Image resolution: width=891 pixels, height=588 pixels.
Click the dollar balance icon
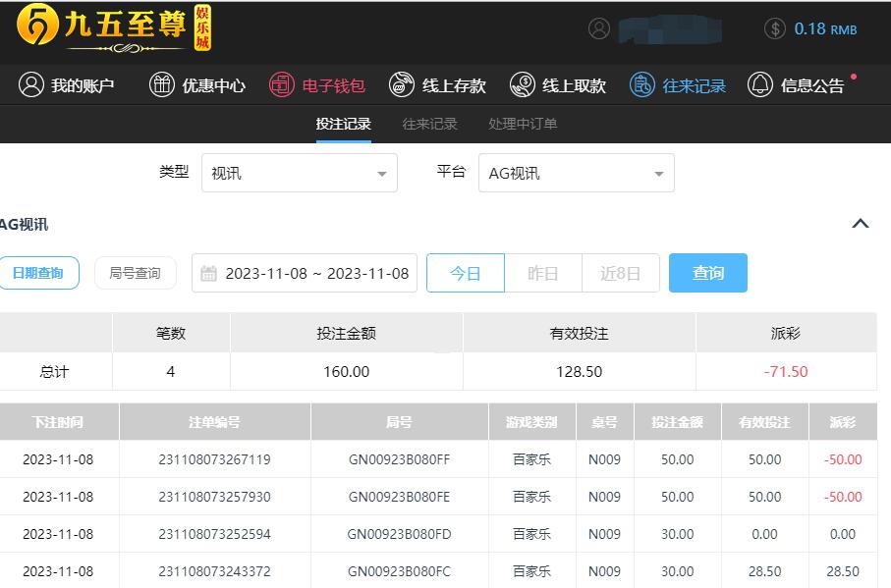[x=774, y=28]
